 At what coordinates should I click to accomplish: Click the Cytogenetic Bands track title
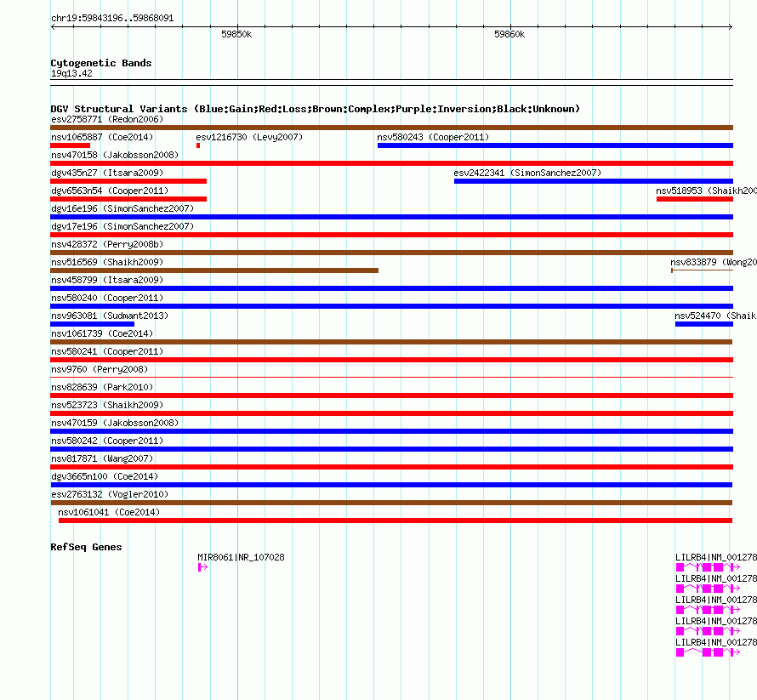(x=101, y=63)
